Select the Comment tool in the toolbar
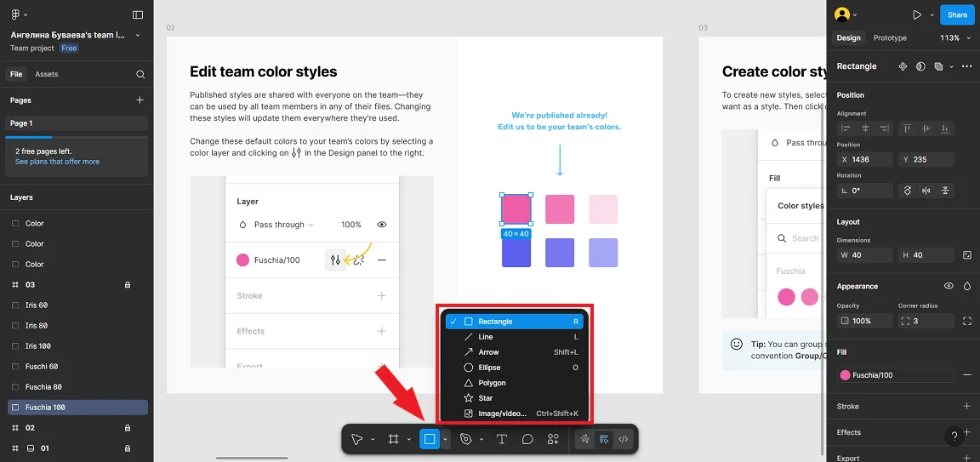The height and width of the screenshot is (462, 980). (527, 439)
